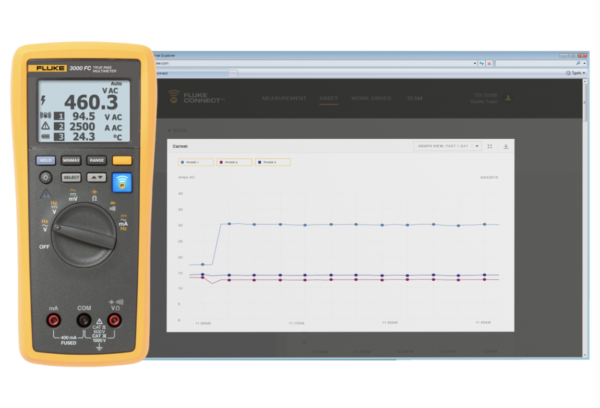The height and width of the screenshot is (408, 600).
Task: Click the COM input jack
Action: (x=84, y=320)
